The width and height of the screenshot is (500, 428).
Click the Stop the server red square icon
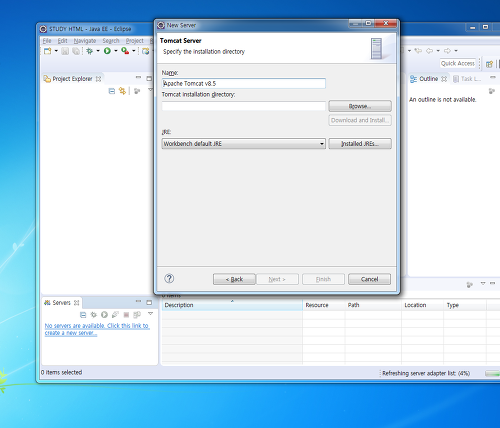[x=126, y=315]
